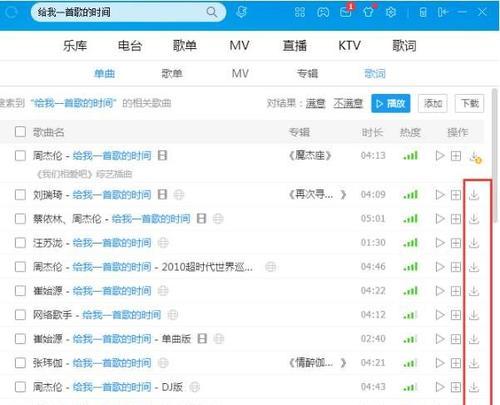Open the song recognition icon beside search

[241, 12]
